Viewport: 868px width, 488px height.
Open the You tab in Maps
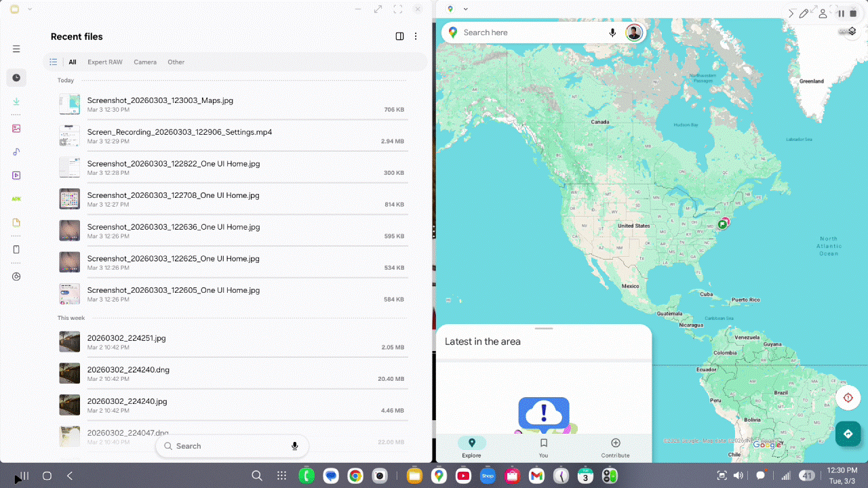543,447
